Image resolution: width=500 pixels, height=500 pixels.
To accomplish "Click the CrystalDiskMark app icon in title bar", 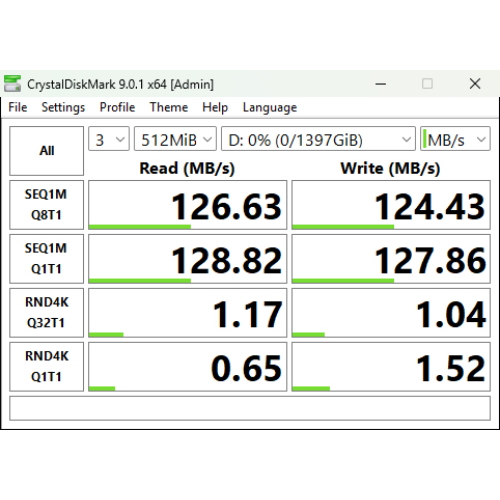I will point(12,84).
